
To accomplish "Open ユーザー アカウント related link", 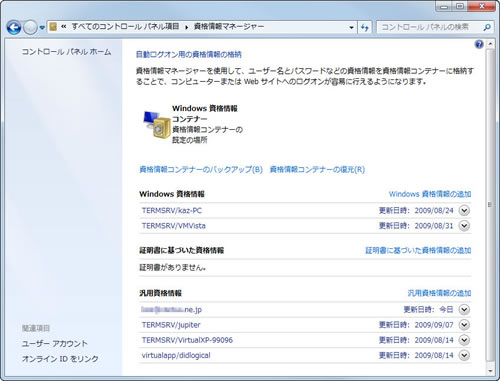I will pos(55,343).
